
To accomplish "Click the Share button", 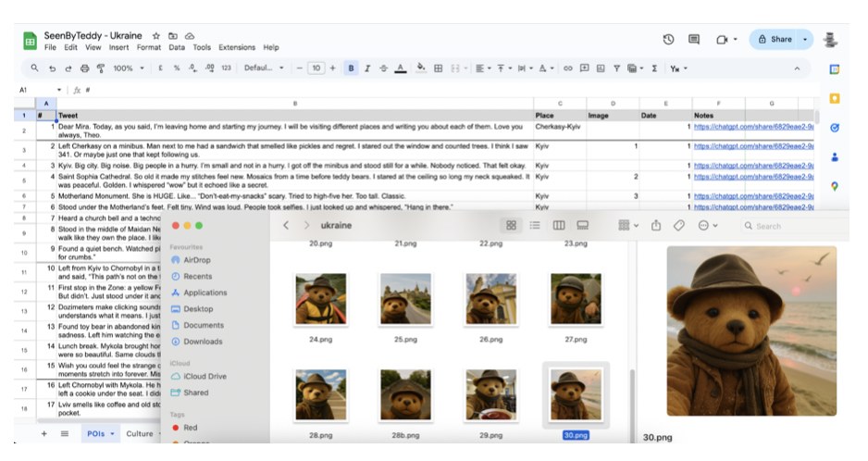I will point(775,39).
